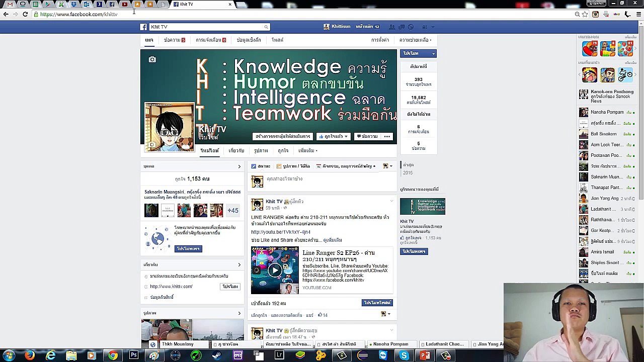Open Steam from the taskbar

(217, 356)
